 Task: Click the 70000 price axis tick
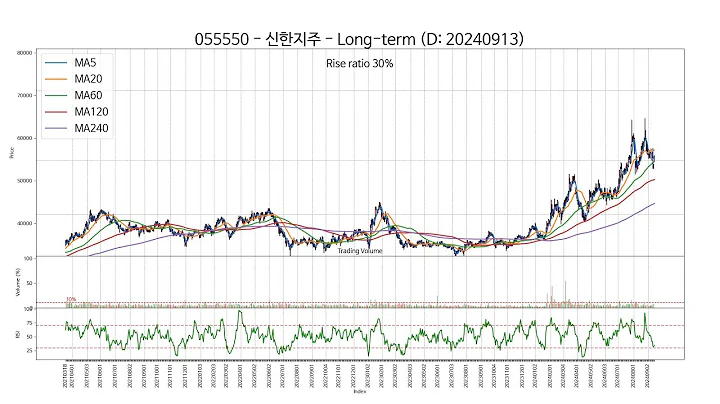click(x=25, y=95)
